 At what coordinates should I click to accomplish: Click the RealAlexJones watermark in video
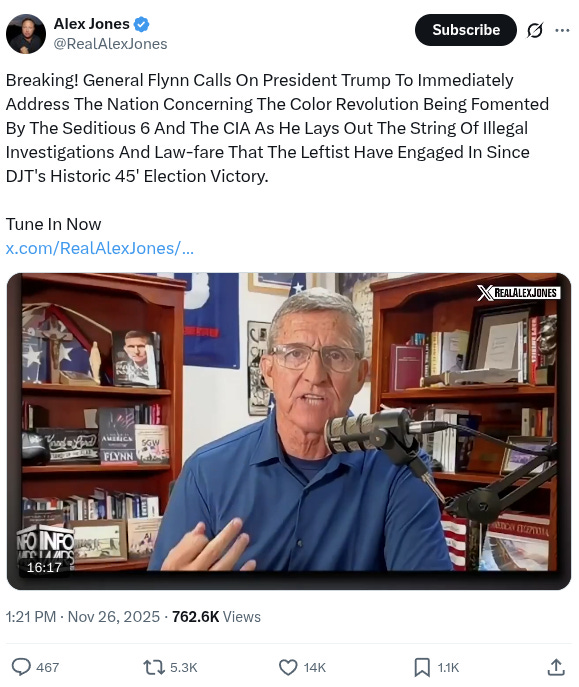(519, 293)
